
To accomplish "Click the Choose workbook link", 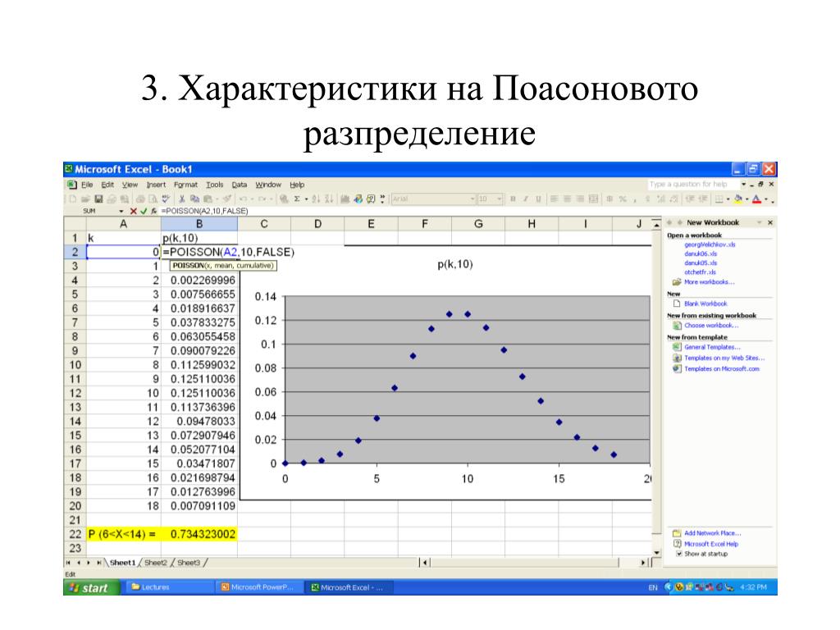I will coord(711,325).
